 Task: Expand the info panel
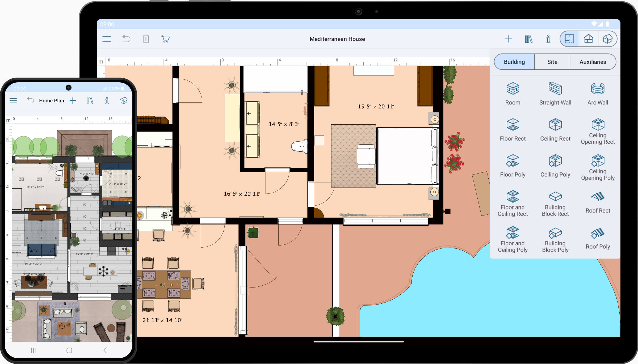pos(549,39)
